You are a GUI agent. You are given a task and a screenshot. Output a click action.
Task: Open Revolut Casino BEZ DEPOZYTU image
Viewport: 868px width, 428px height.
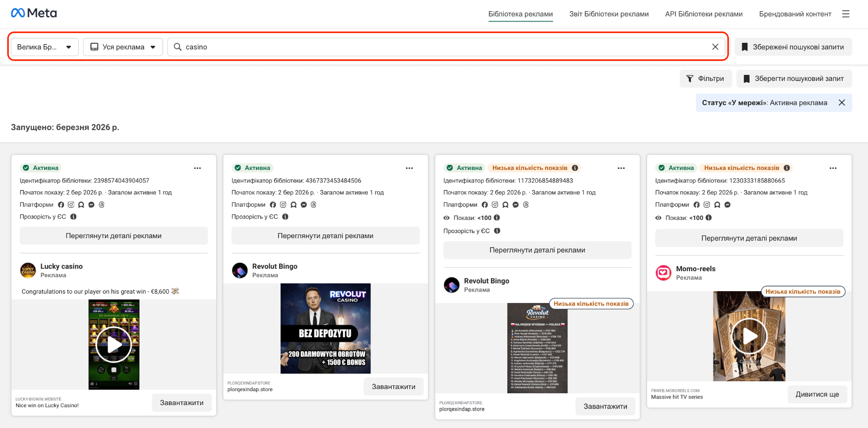click(x=325, y=328)
